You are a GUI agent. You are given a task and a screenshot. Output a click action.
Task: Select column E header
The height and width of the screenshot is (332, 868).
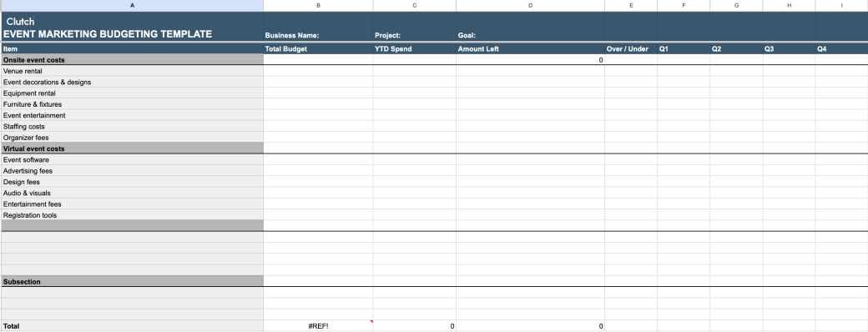point(631,6)
